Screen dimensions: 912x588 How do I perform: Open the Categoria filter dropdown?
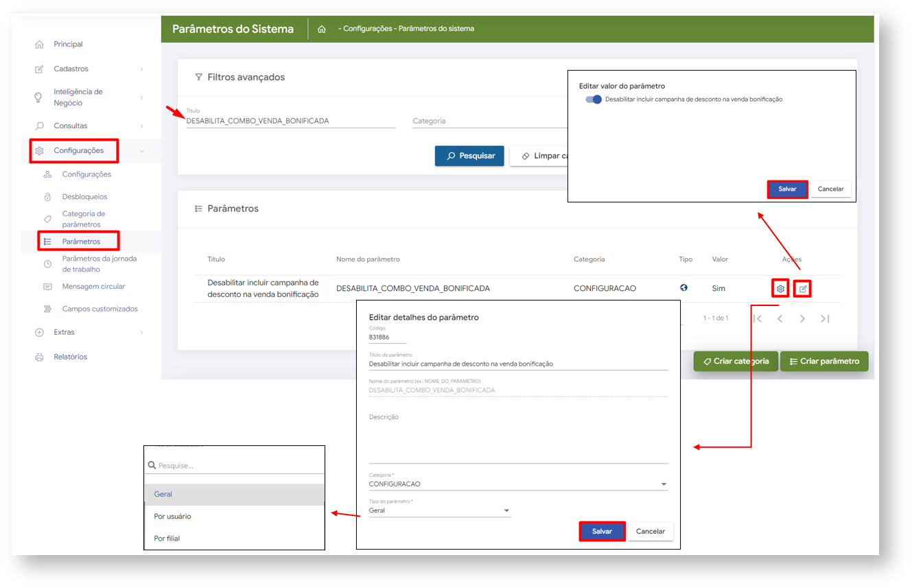489,121
